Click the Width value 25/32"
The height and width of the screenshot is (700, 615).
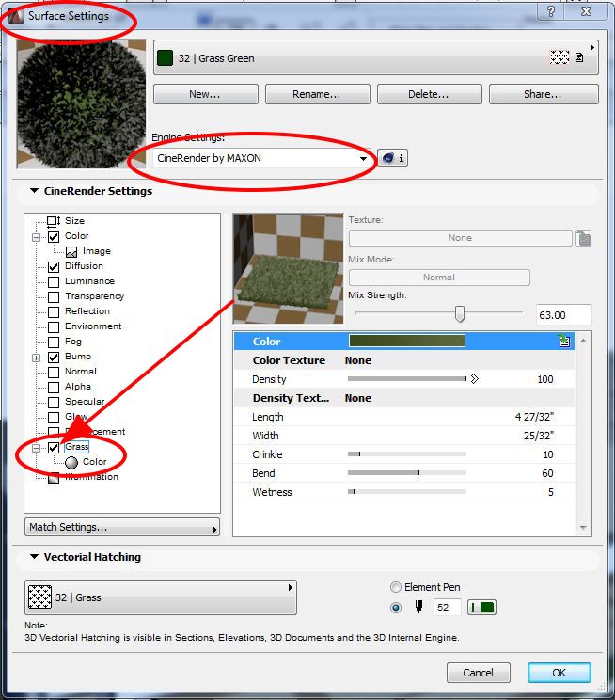click(539, 436)
